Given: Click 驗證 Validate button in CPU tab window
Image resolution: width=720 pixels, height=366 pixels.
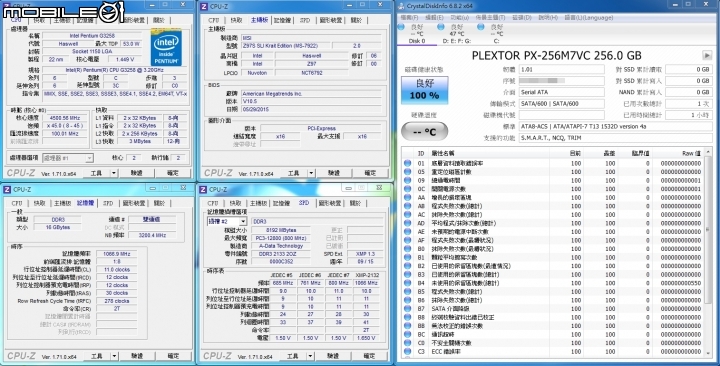Looking at the screenshot, I should 136,173.
